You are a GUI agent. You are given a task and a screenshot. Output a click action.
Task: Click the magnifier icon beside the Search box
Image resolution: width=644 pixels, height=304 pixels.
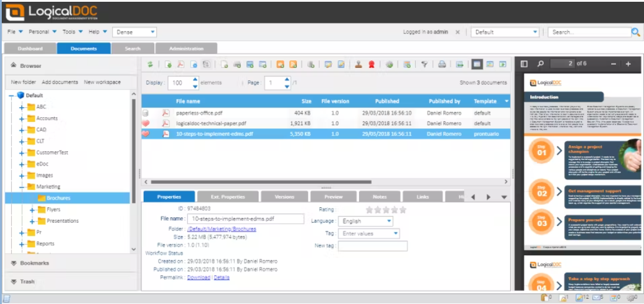pos(636,32)
